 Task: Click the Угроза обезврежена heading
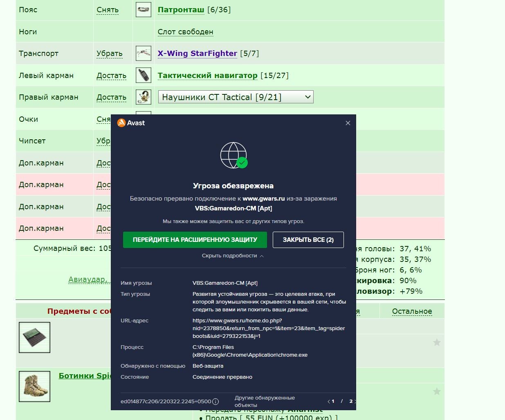(x=233, y=186)
